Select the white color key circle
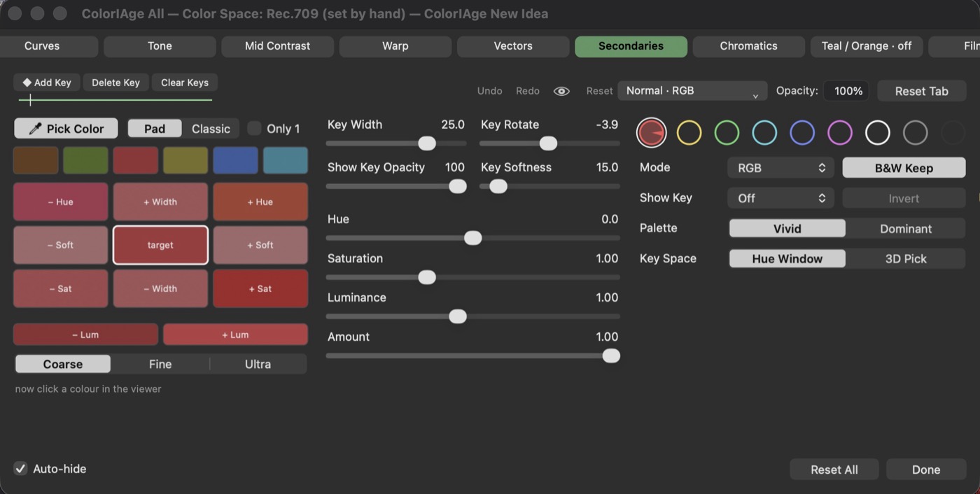Image resolution: width=980 pixels, height=494 pixels. tap(878, 132)
